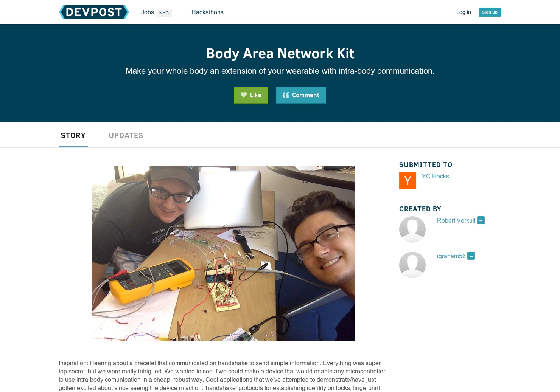Screen dimensions: 560x392
Task: Click the Sign up button
Action: click(x=490, y=12)
